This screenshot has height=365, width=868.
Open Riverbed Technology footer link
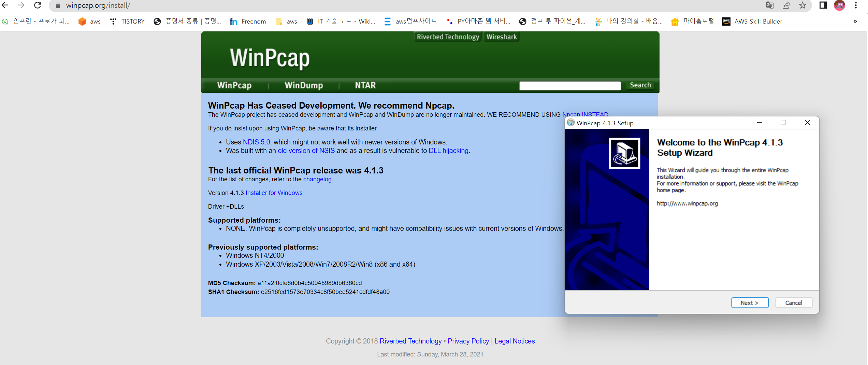[410, 341]
